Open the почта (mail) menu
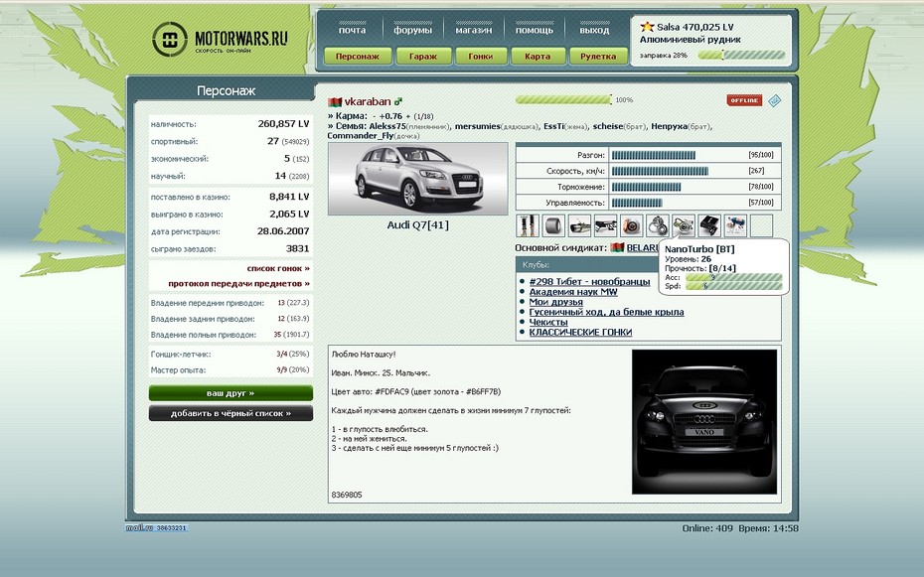Screen dimensions: 924x577 tap(352, 30)
